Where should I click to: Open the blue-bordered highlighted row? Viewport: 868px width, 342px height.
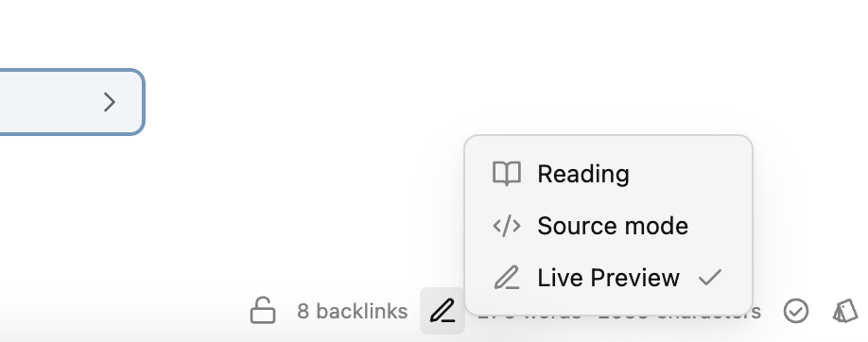(72, 102)
